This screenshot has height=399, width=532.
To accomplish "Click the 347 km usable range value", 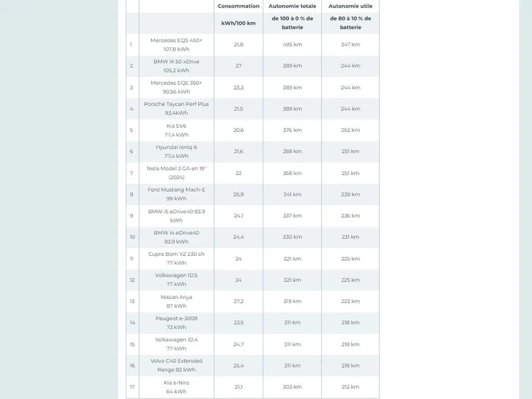I will tap(350, 44).
